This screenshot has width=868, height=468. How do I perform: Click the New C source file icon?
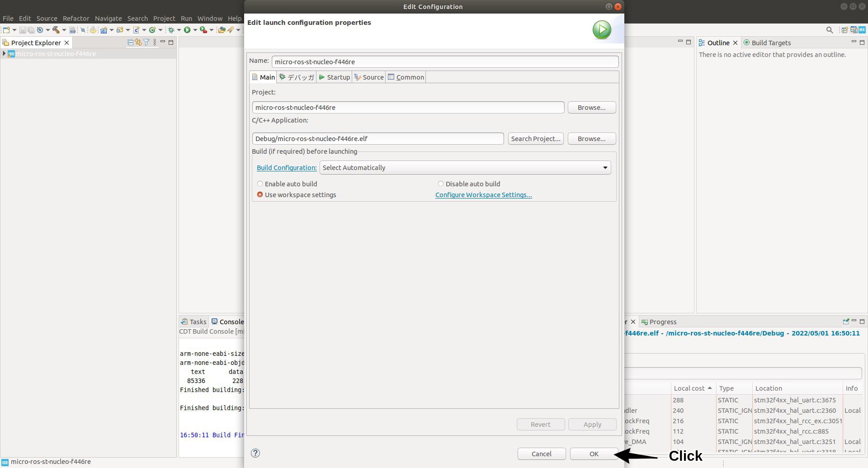(x=136, y=30)
